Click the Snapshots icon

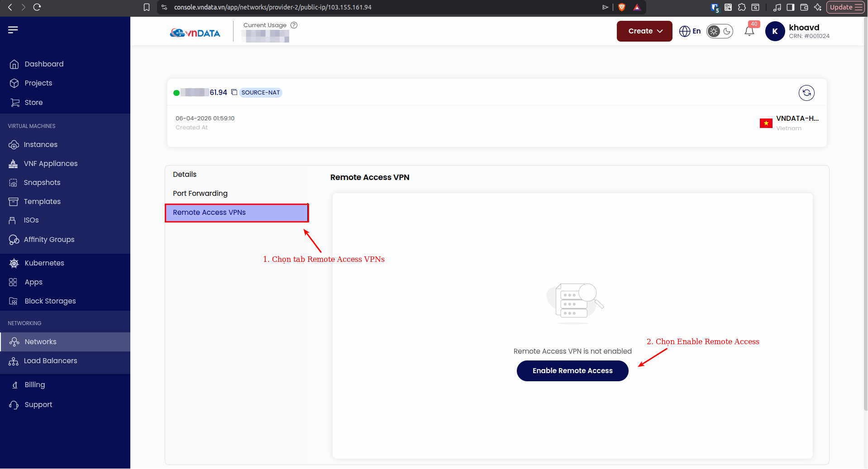tap(13, 183)
